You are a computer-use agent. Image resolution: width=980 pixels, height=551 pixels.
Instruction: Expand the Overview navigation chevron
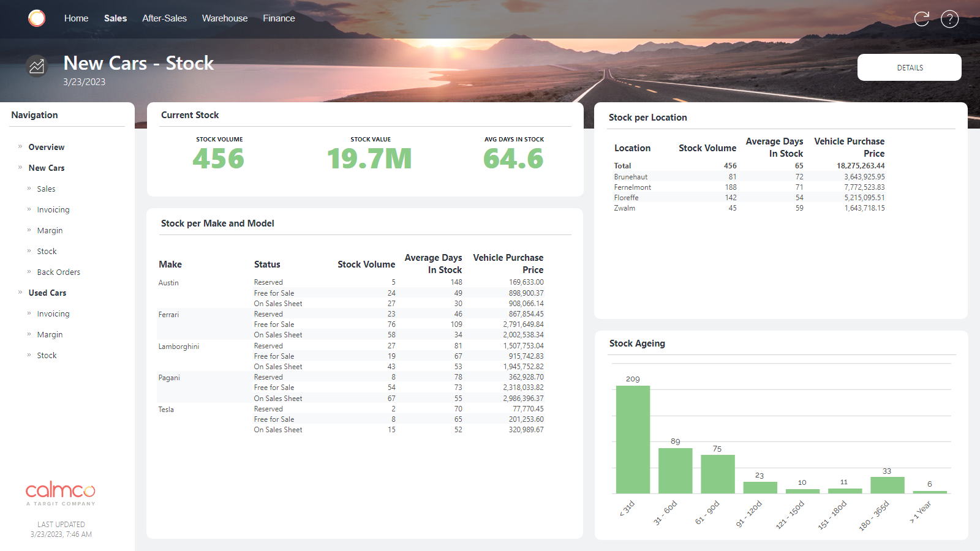[20, 147]
